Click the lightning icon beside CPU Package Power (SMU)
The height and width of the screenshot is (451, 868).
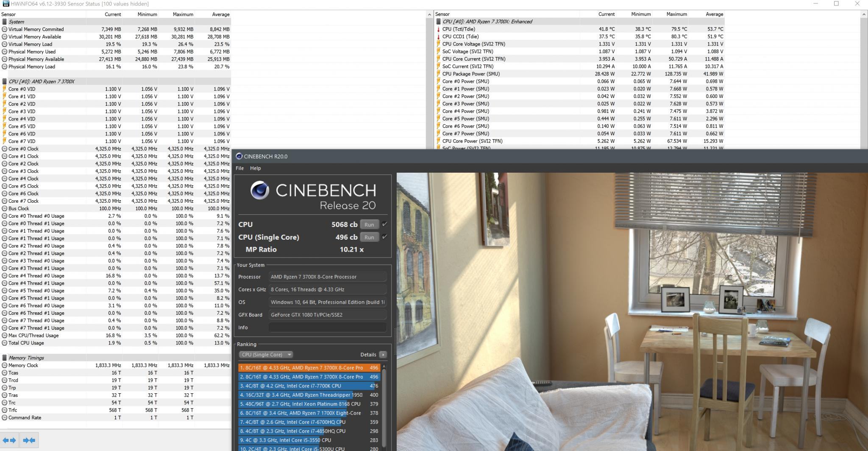[438, 74]
